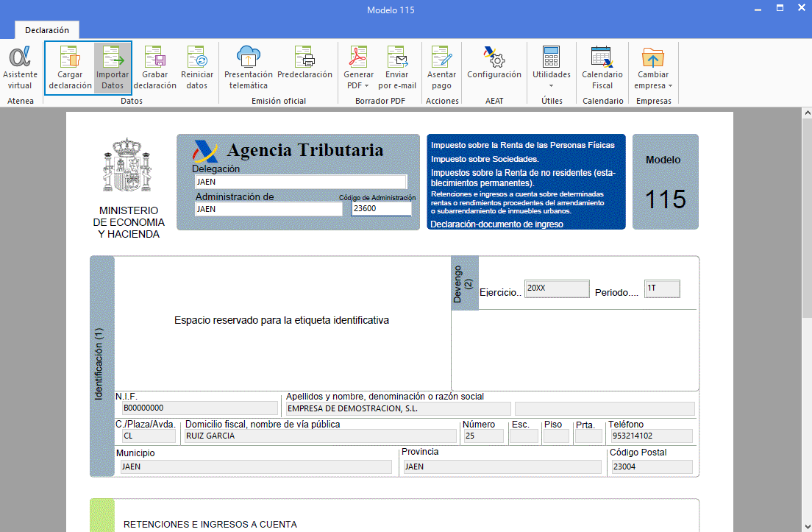This screenshot has width=812, height=532.
Task: Switch to the Declaración tab
Action: [46, 30]
